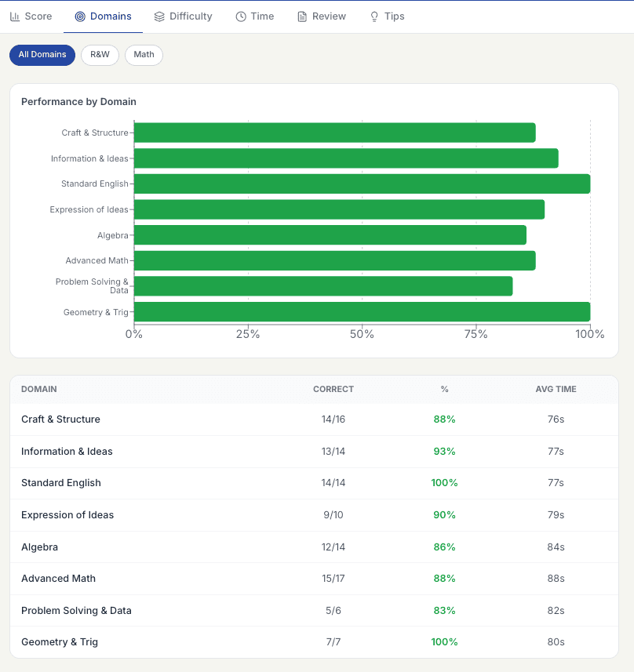
Task: Click the CORRECT column header
Action: 333,389
